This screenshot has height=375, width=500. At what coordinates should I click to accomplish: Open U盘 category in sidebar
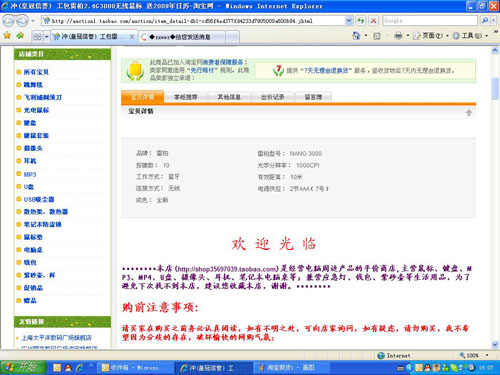(29, 187)
